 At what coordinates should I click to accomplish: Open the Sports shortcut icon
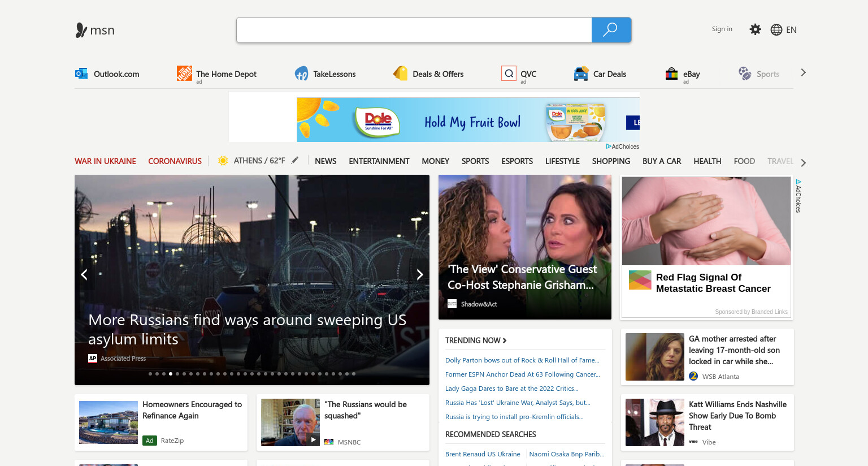pos(745,74)
